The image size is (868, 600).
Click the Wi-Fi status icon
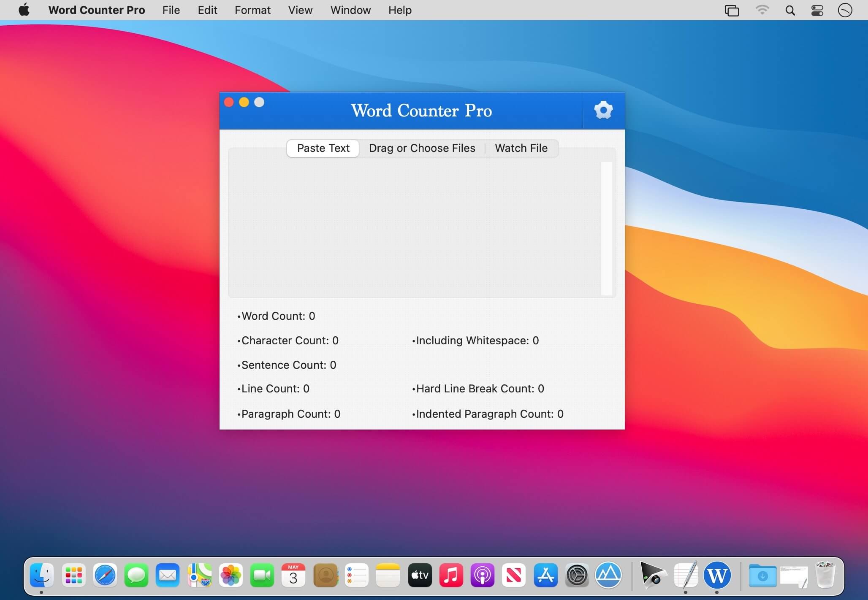tap(762, 10)
